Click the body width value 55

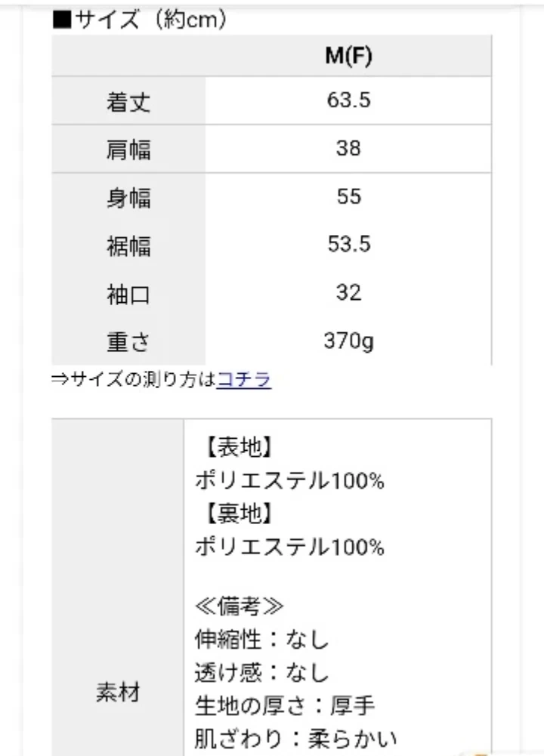(x=348, y=197)
